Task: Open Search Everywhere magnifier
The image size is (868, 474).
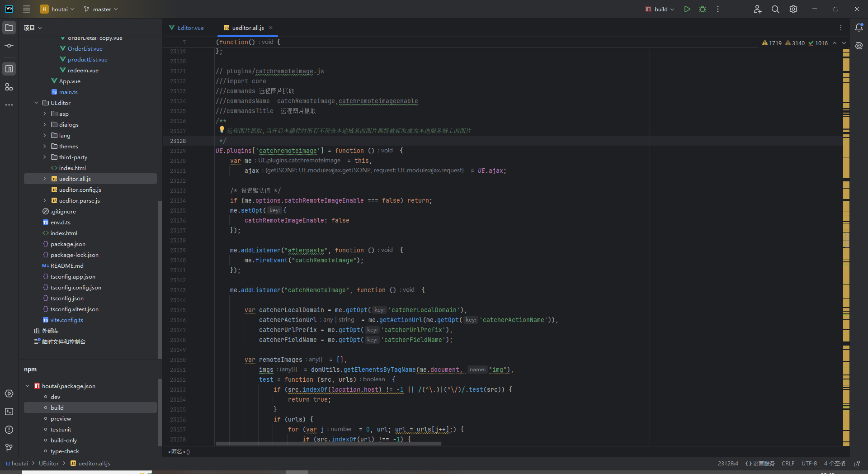Action: click(x=775, y=9)
